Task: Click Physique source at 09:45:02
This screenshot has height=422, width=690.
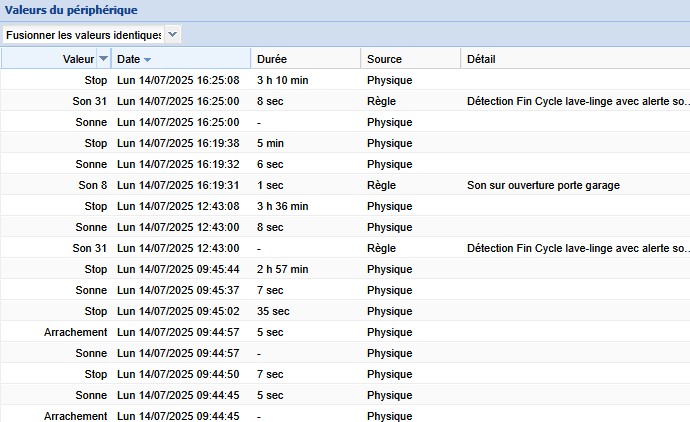Action: 389,311
